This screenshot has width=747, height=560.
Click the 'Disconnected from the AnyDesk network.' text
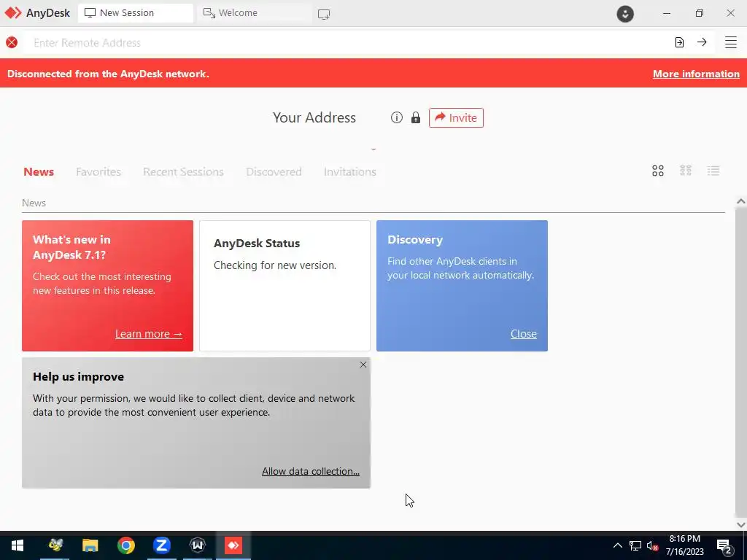coord(108,74)
